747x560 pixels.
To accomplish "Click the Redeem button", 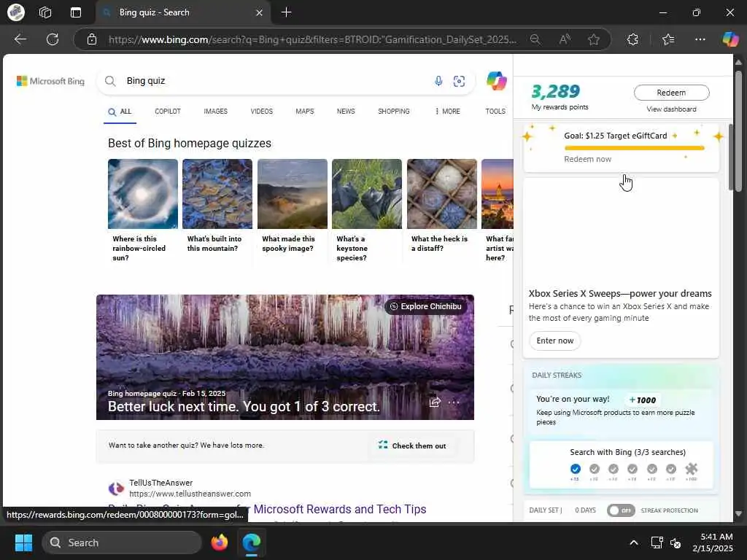I will pos(671,93).
